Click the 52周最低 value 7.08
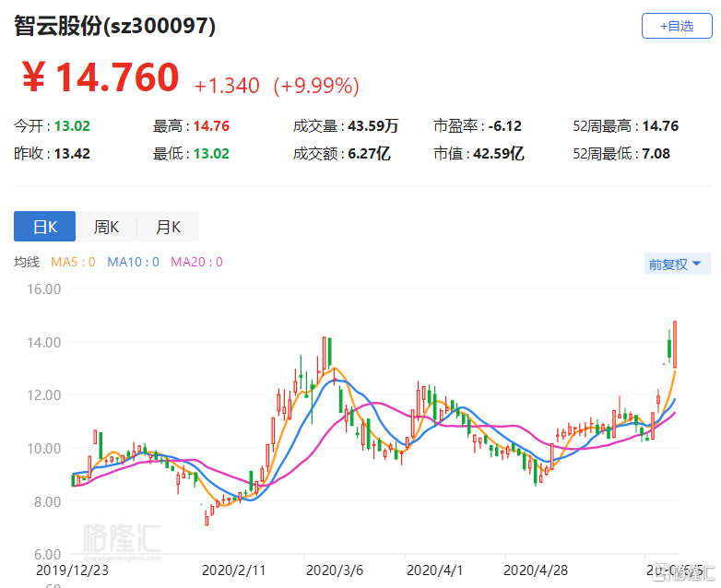Screen dimensions: 721x588 point(656,154)
